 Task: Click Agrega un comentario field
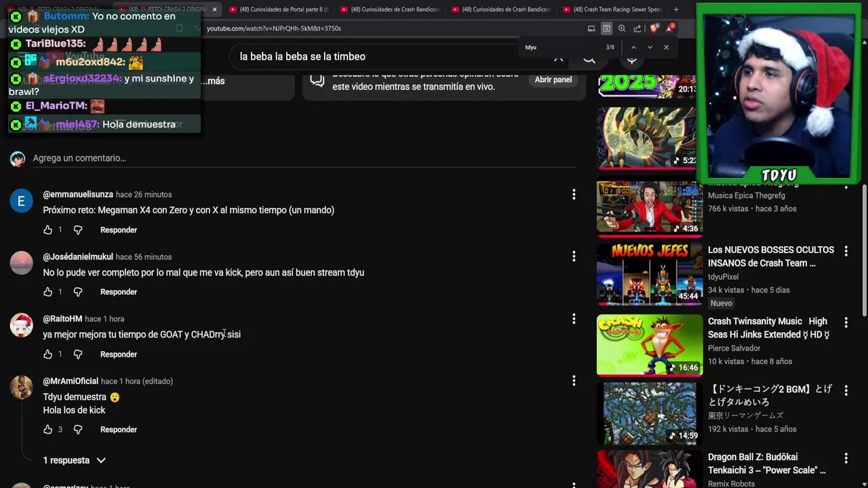[304, 158]
